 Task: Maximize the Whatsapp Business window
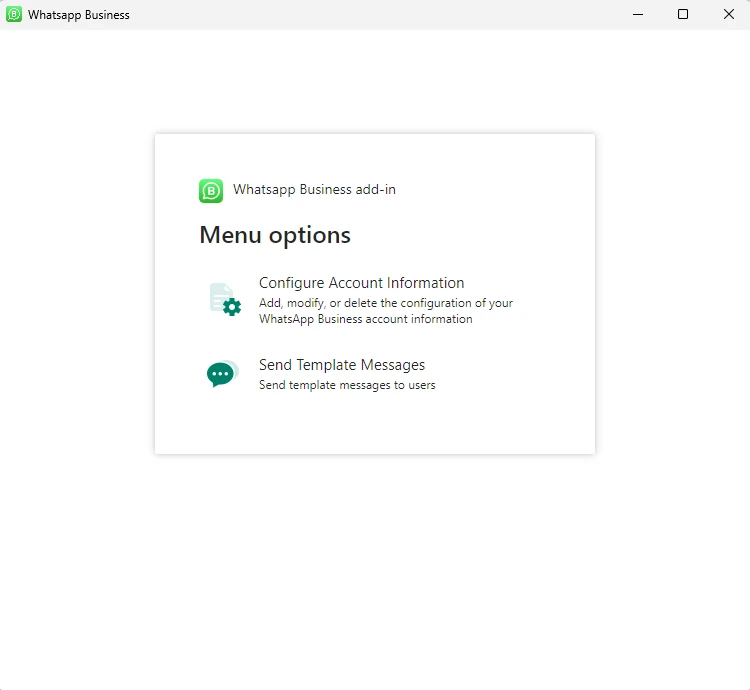pos(683,14)
